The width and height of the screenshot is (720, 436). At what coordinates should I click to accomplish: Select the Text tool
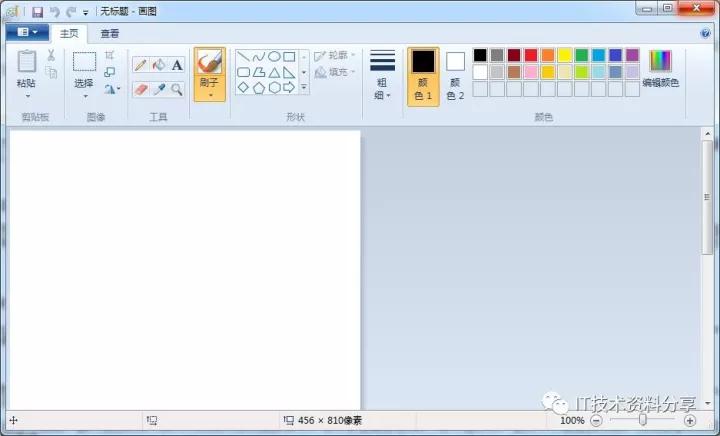[x=177, y=65]
